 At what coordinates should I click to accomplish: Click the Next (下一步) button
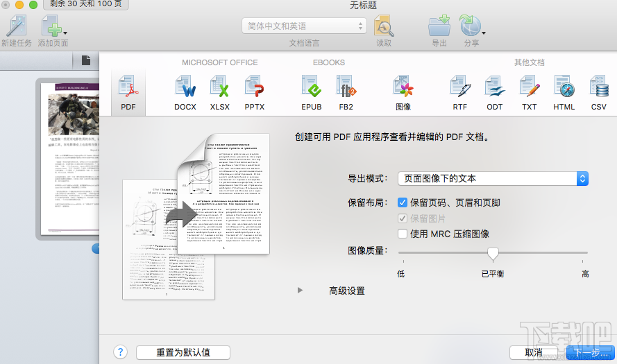coord(590,353)
